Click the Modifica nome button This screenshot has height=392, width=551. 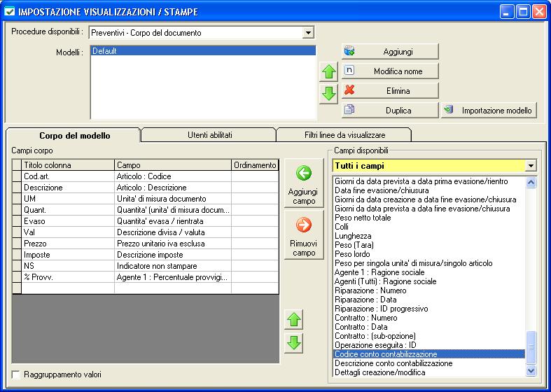coord(390,71)
